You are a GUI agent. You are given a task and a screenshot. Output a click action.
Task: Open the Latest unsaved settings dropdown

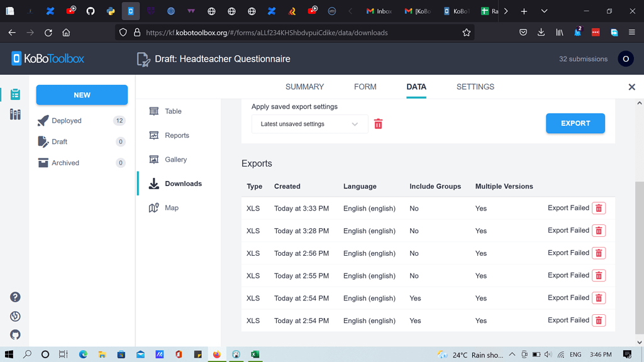(309, 124)
